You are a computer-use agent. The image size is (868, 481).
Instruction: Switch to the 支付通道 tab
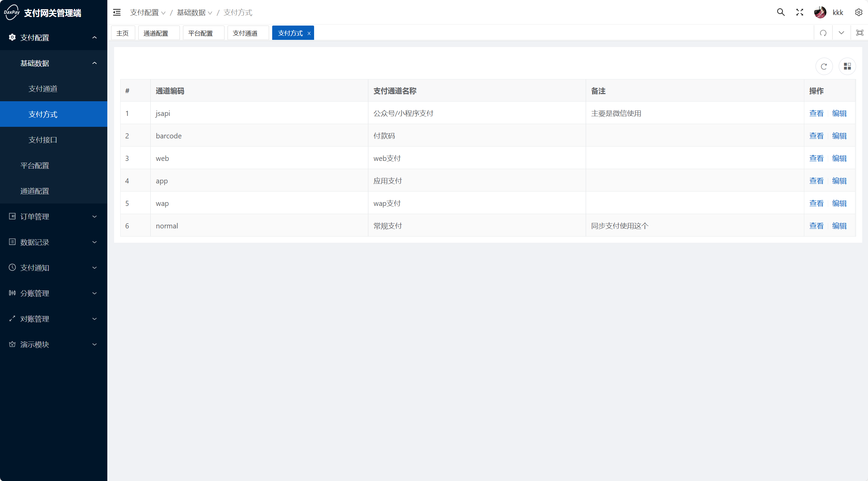coord(248,33)
